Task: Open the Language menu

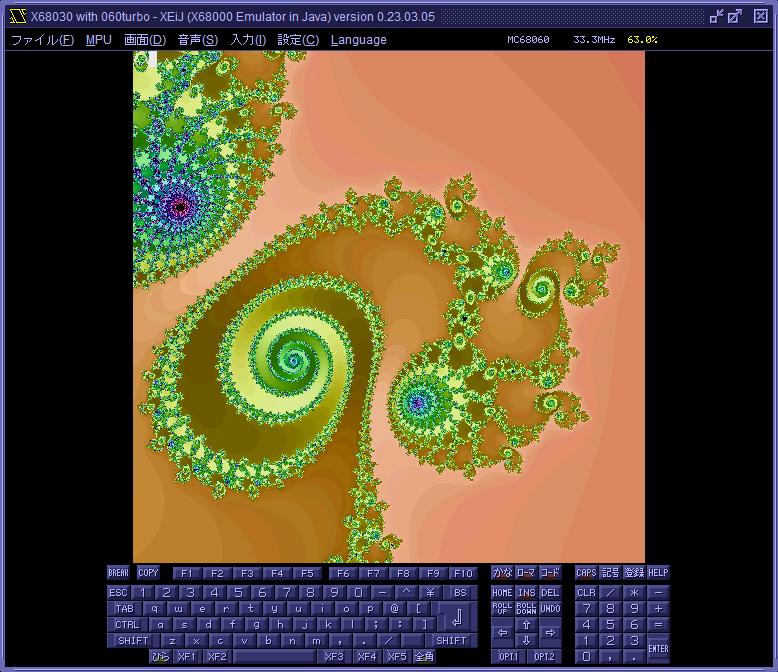Action: point(358,40)
